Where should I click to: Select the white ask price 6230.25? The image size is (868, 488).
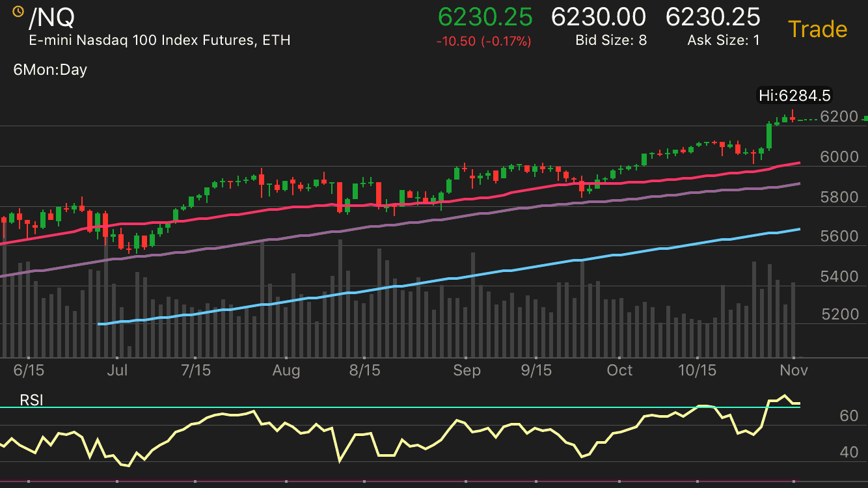tap(713, 17)
